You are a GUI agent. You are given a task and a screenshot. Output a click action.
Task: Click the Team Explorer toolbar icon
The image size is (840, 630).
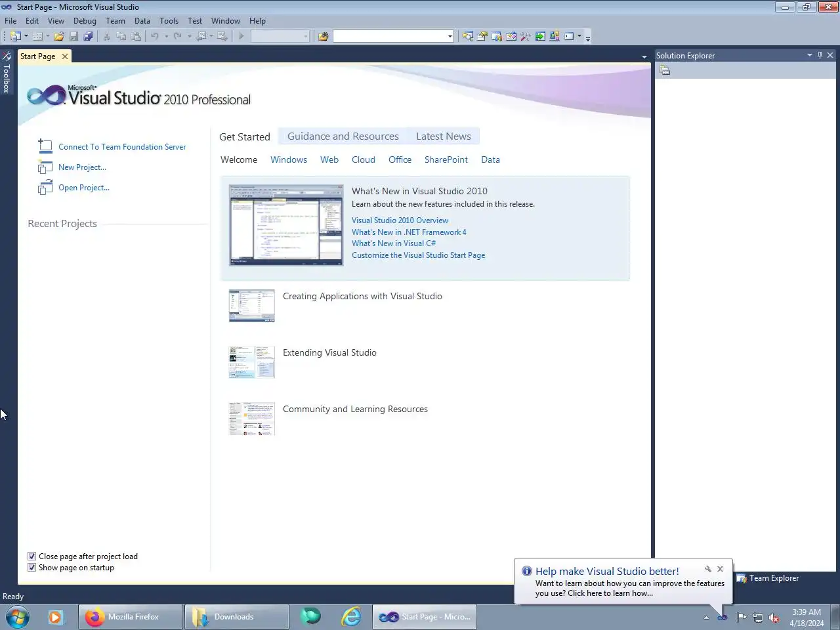497,36
